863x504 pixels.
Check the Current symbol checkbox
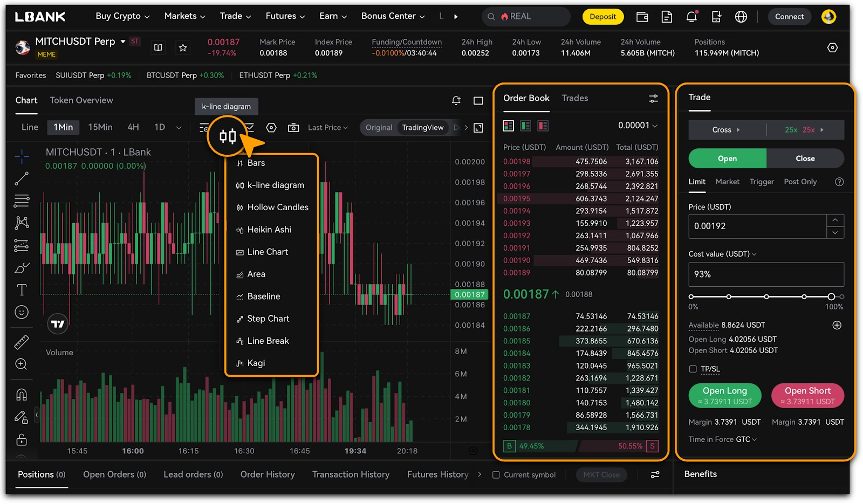[x=496, y=475]
